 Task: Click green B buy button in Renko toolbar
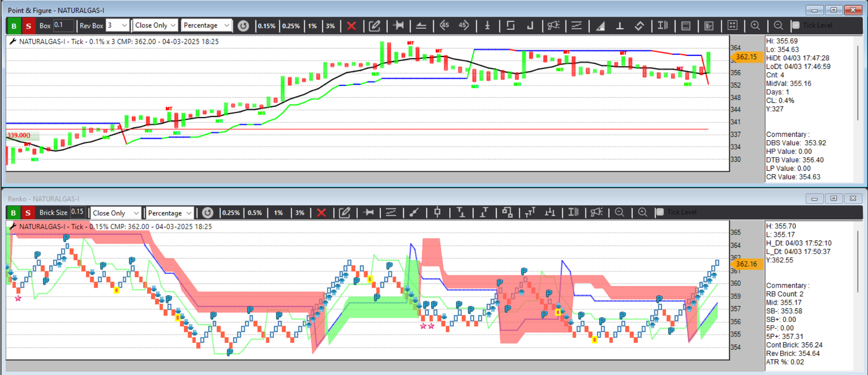click(x=13, y=212)
